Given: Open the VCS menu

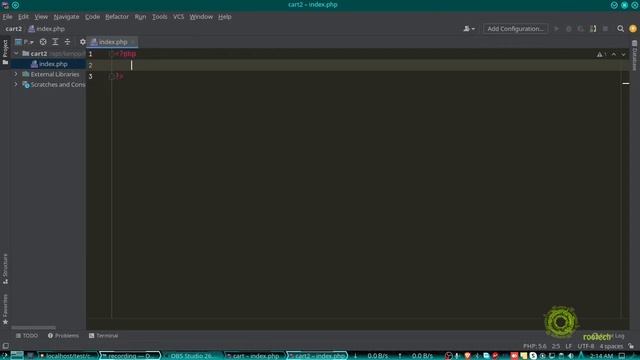Looking at the screenshot, I should (178, 17).
